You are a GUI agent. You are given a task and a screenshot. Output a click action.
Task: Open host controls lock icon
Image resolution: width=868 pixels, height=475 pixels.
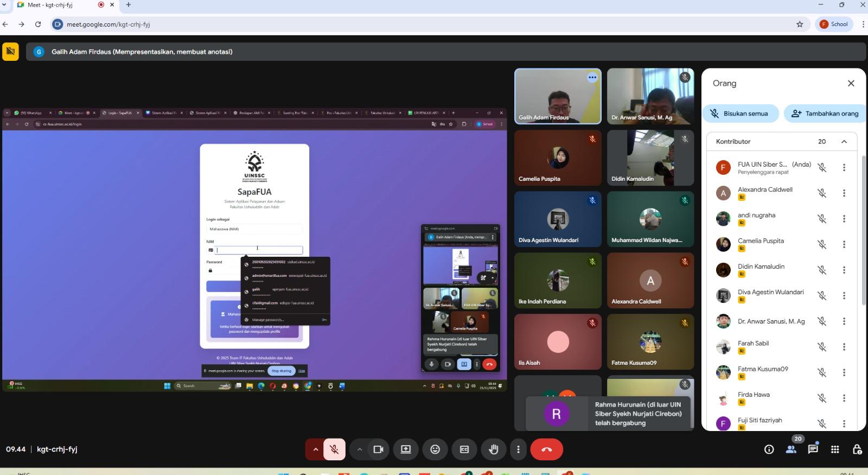857,449
